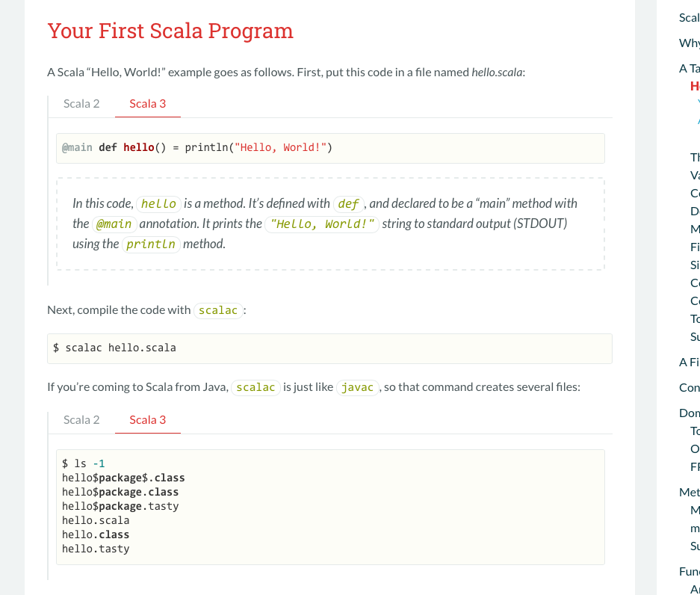Click the 'hello$package$.class' file name
This screenshot has width=700, height=595.
(123, 478)
